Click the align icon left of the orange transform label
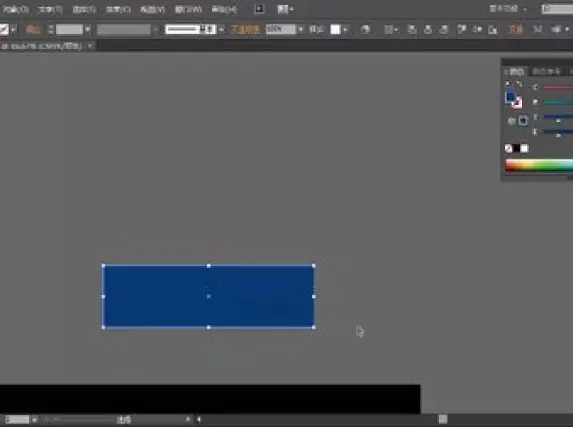 (x=493, y=30)
